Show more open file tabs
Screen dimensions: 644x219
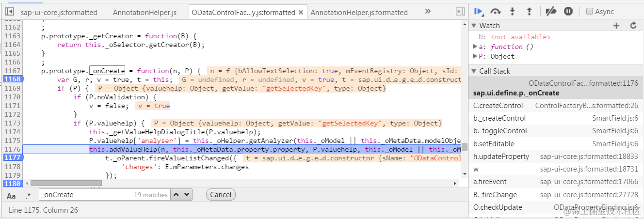click(428, 11)
